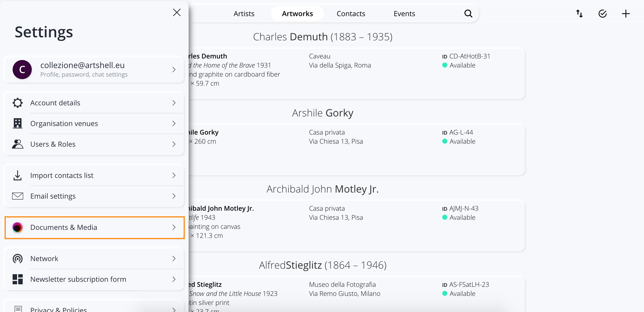
Task: Click the Alfred Stieglitz artist heading
Action: (323, 265)
